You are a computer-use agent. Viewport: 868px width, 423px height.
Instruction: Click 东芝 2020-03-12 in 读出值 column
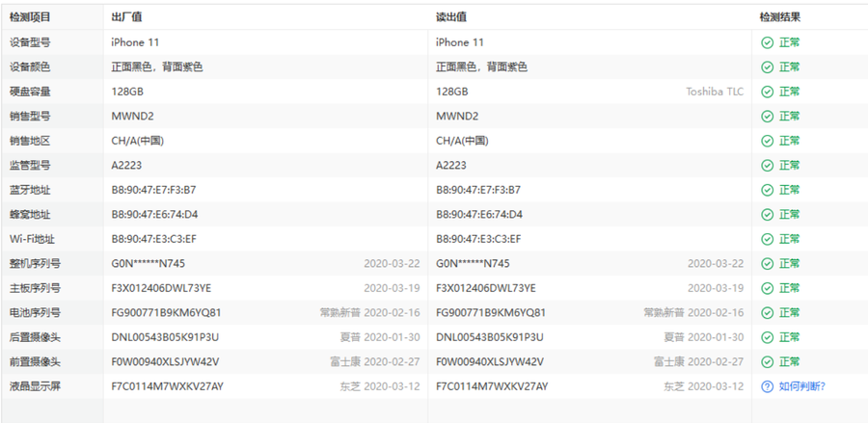click(704, 386)
